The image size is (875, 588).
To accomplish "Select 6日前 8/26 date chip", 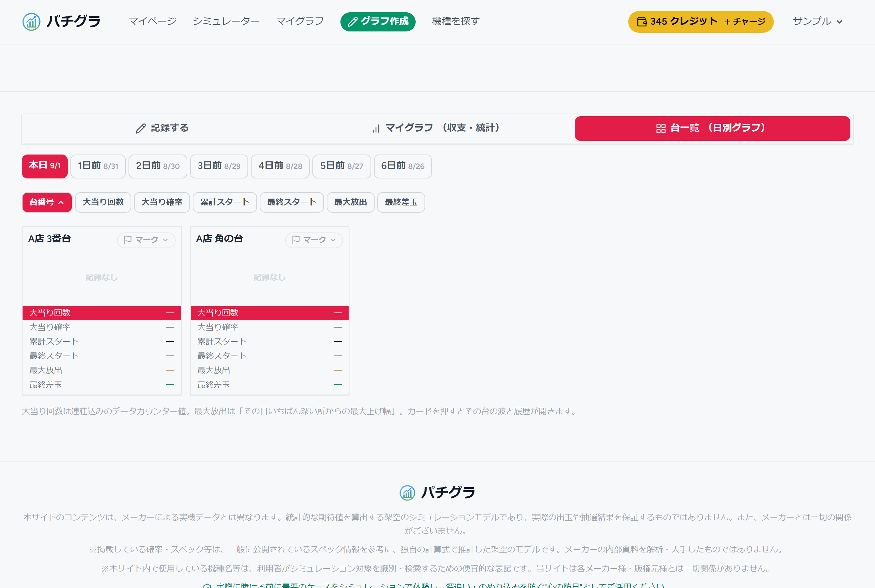I will (x=403, y=166).
